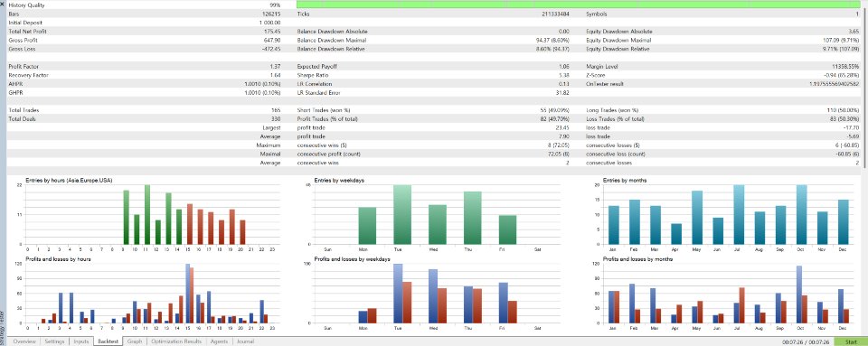Select the largest loss trade value -17.70
This screenshot has height=346, width=868.
(x=852, y=127)
